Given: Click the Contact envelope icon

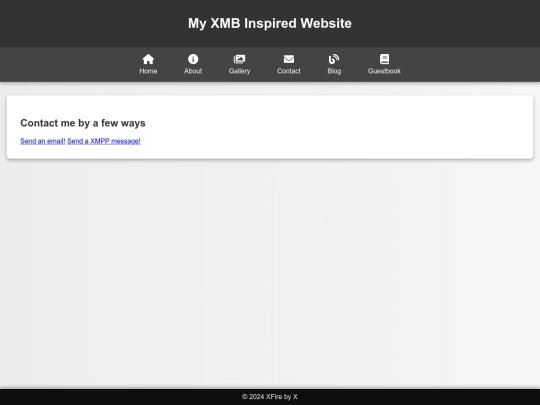Looking at the screenshot, I should [289, 59].
